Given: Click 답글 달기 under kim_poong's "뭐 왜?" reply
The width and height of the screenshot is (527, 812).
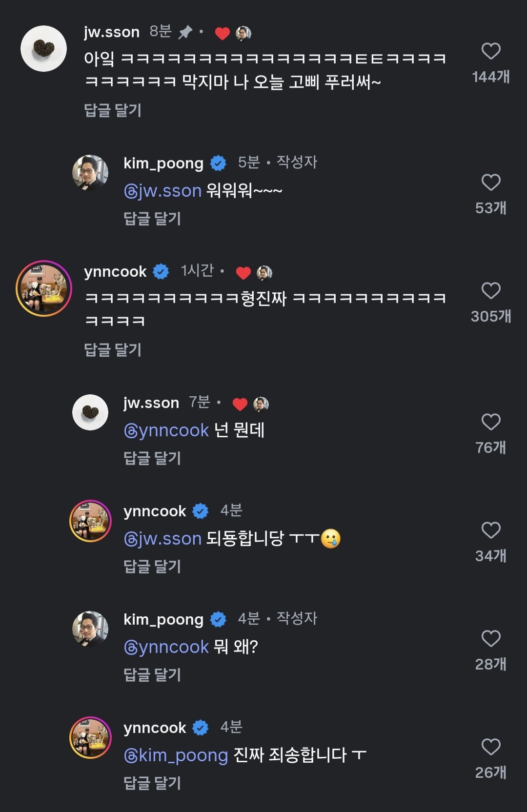Looking at the screenshot, I should pos(152,675).
